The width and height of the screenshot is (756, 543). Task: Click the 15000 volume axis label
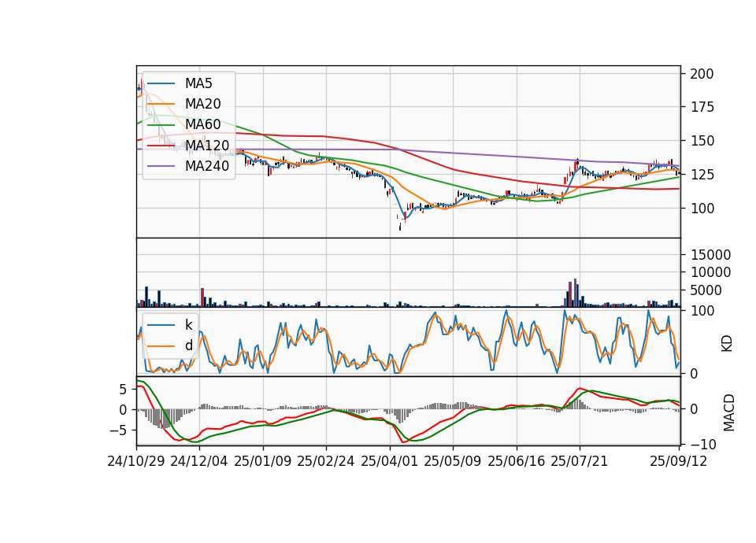coord(710,255)
